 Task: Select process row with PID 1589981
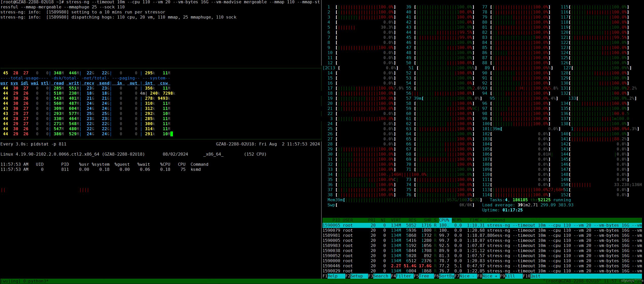tap(482, 235)
